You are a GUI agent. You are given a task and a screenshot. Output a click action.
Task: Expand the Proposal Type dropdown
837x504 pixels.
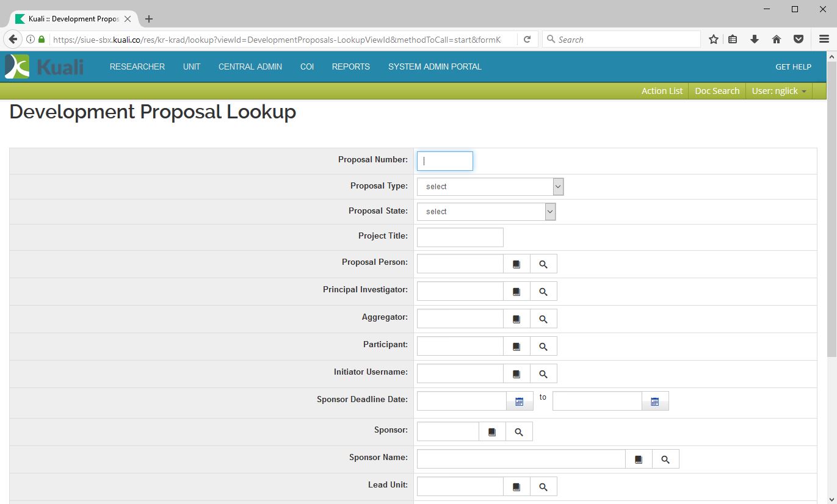[x=490, y=187]
